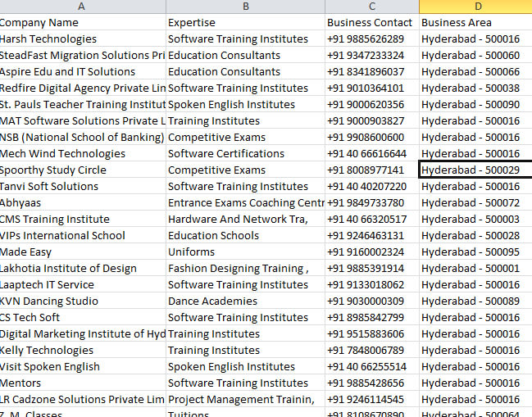This screenshot has width=532, height=417.
Task: Select the 'Mentors' cell
Action: (83, 383)
